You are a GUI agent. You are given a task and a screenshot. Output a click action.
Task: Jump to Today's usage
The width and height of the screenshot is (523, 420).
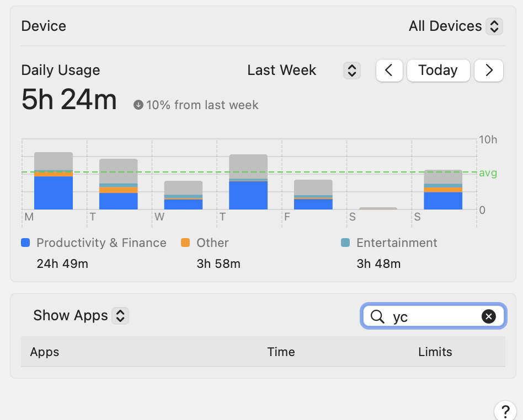(x=438, y=71)
